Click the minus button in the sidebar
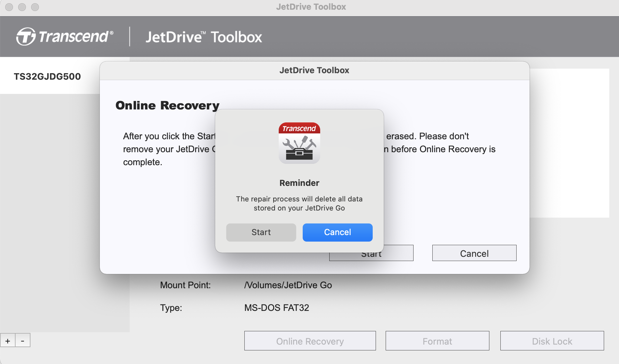 (23, 341)
